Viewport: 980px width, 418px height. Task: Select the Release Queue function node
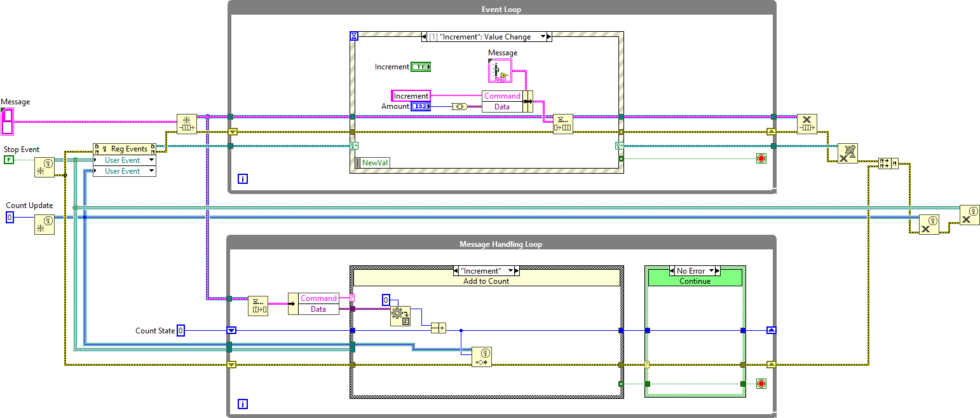point(807,124)
